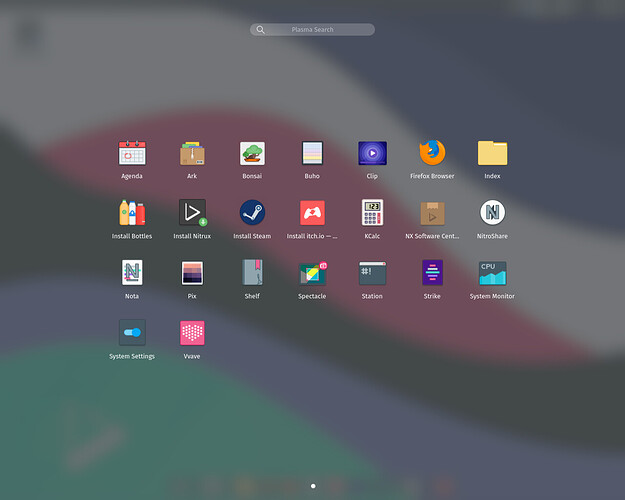
Task: Launch Firefox Browser
Action: tap(432, 153)
